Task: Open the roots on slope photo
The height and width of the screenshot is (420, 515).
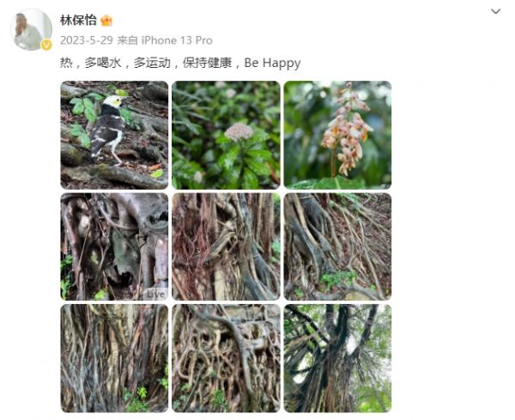Action: click(x=337, y=247)
